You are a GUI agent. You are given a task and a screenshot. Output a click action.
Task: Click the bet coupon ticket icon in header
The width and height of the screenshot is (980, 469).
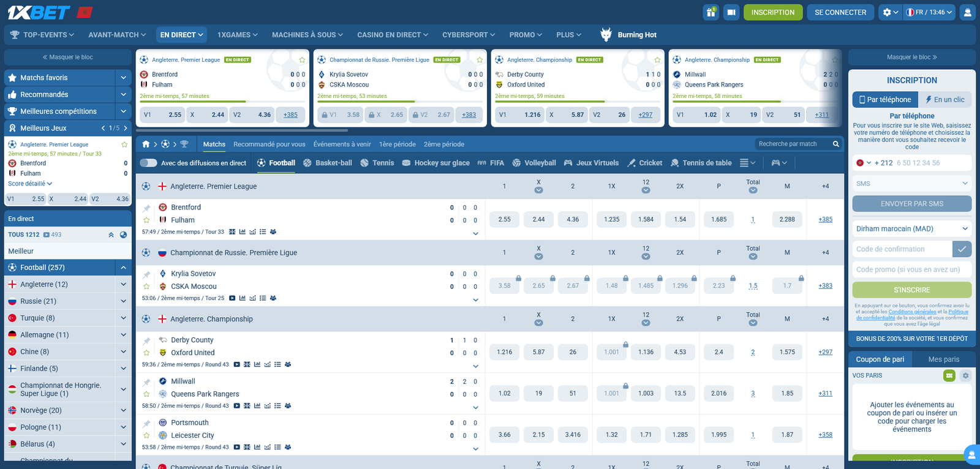731,12
